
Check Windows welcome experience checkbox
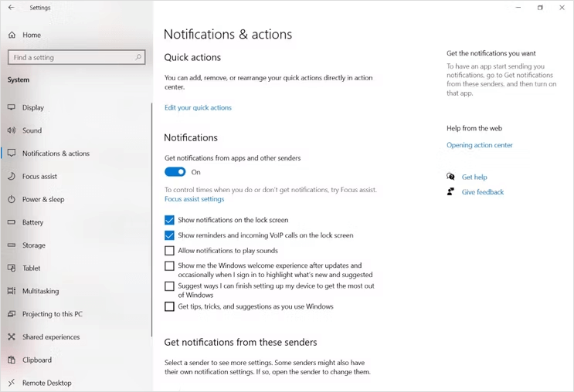tap(169, 266)
